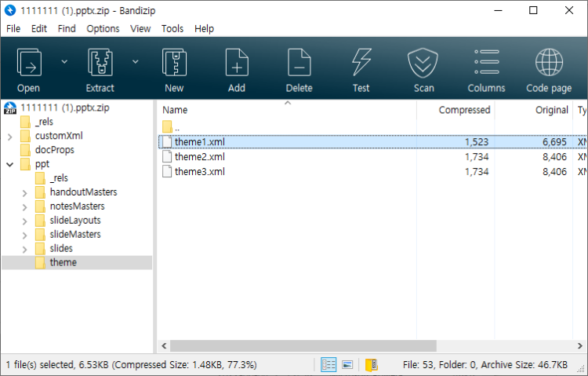Select the _rels folder under ppt
Image resolution: width=588 pixels, height=376 pixels.
59,178
